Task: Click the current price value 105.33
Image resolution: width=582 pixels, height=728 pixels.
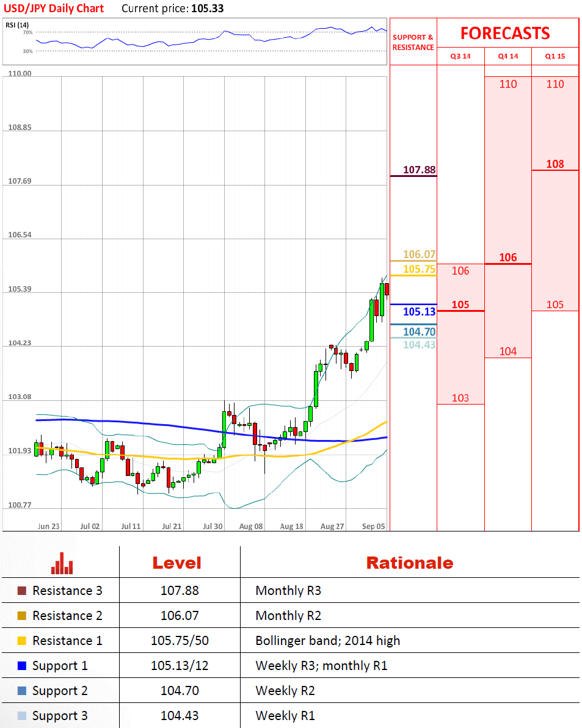Action: tap(208, 9)
